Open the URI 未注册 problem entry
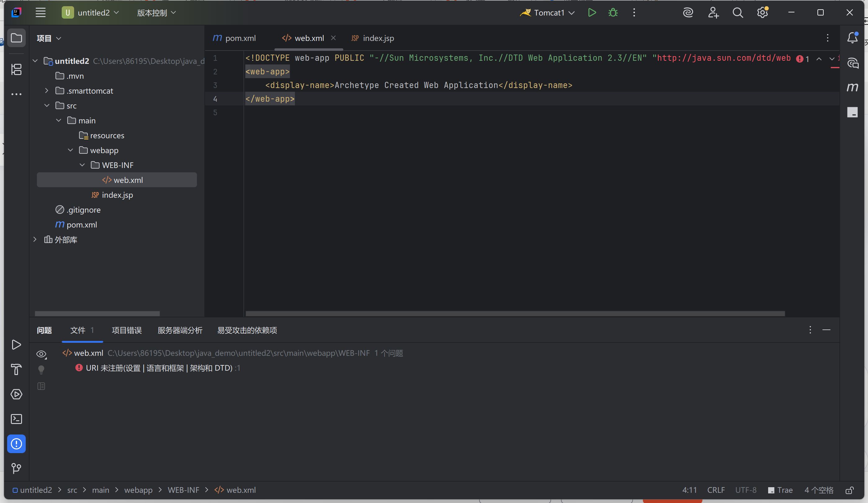The width and height of the screenshot is (868, 503). point(158,368)
